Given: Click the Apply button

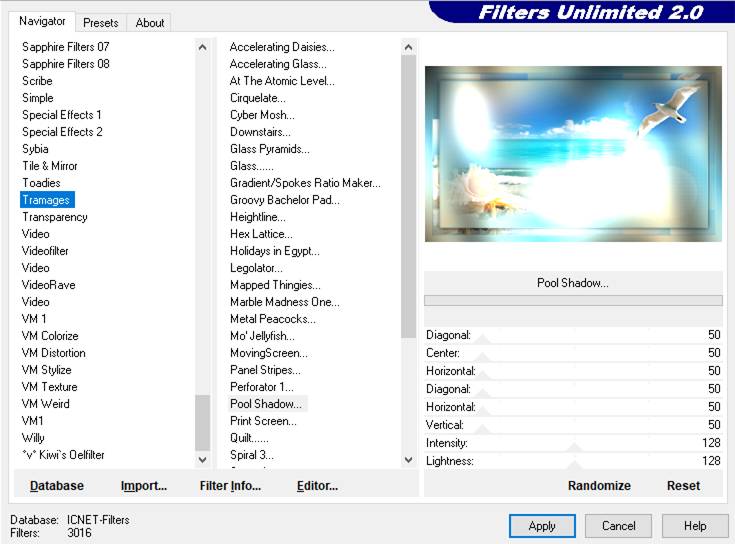Looking at the screenshot, I should pos(542,526).
